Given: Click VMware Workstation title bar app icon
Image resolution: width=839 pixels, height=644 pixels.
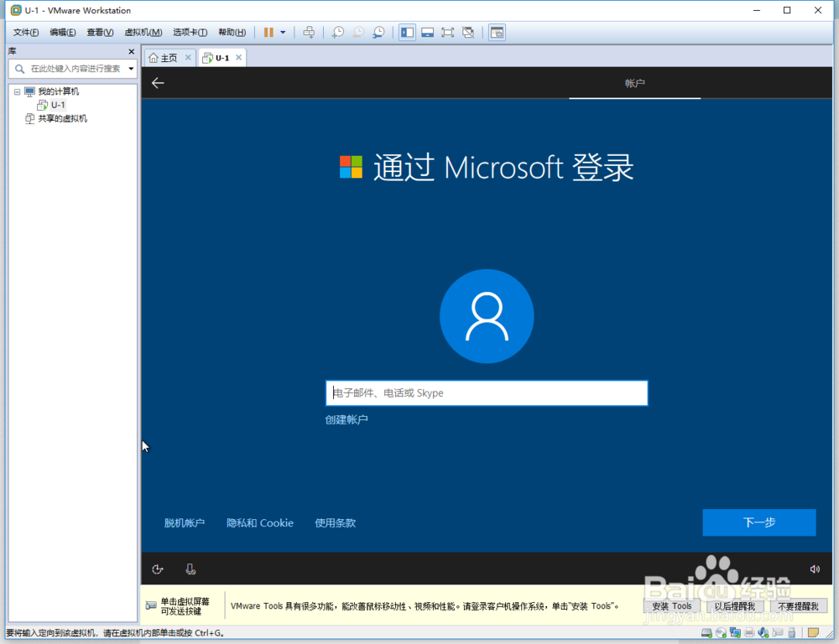Looking at the screenshot, I should point(16,10).
